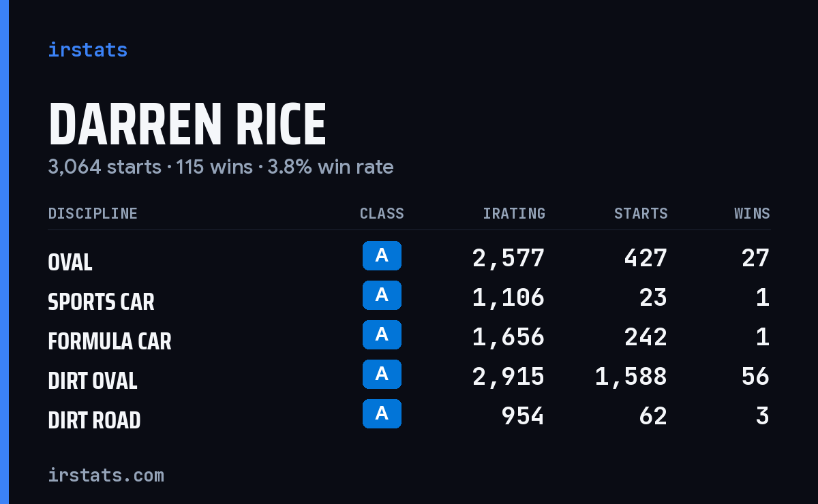Viewport: 818px width, 504px height.
Task: Click the Dirt Oval class A badge
Action: coord(382,374)
